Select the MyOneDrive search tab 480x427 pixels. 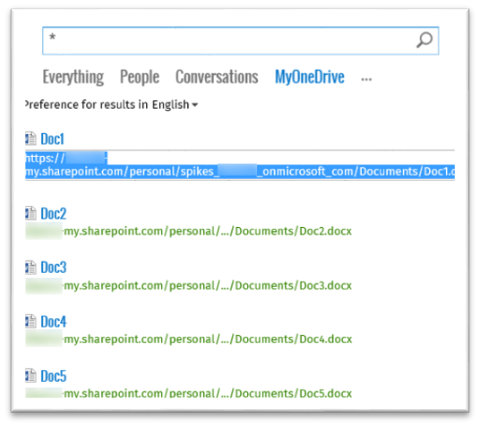pos(309,77)
